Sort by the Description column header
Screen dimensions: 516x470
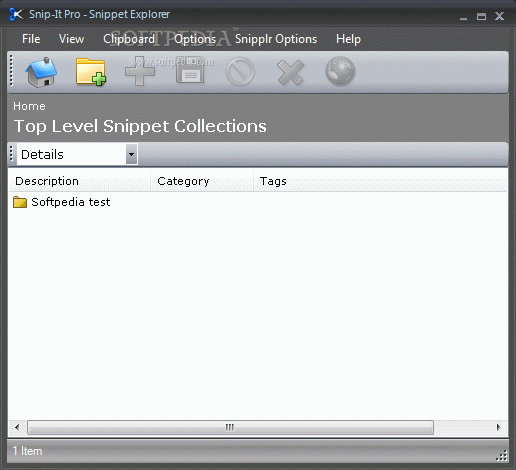coord(79,181)
